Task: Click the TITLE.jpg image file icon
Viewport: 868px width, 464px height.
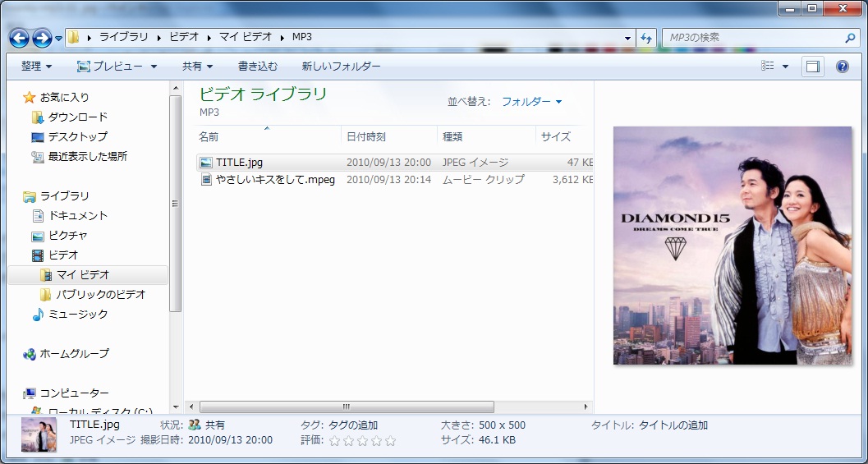Action: [x=206, y=163]
